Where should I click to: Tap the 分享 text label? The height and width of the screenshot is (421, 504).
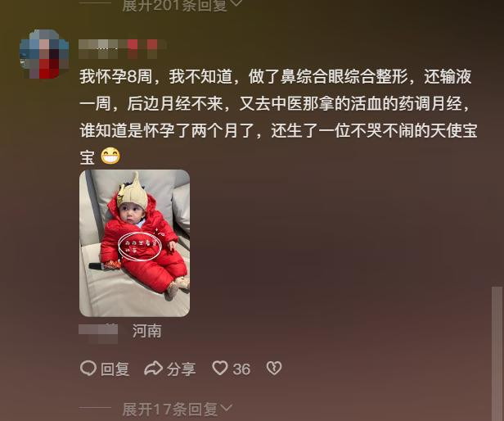pyautogui.click(x=182, y=369)
